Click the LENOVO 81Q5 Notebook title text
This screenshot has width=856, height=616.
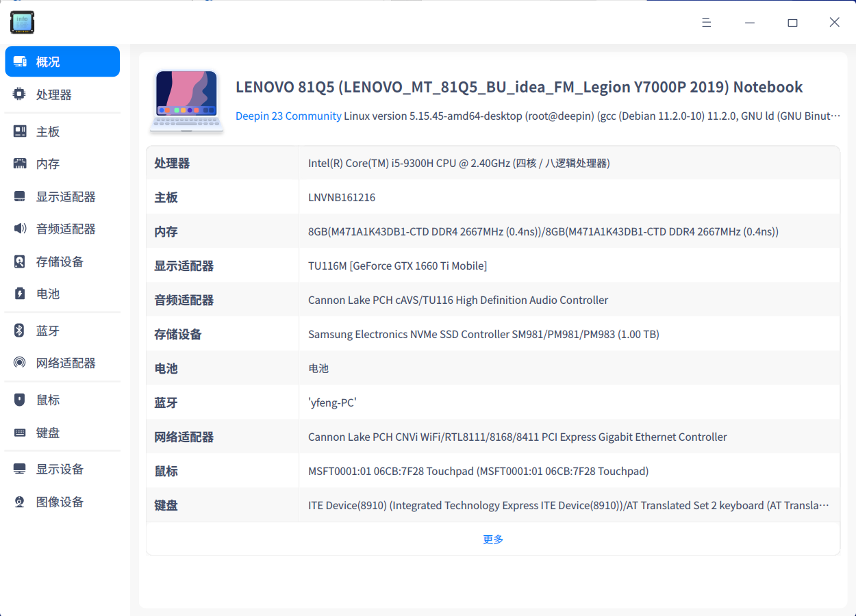(x=519, y=87)
